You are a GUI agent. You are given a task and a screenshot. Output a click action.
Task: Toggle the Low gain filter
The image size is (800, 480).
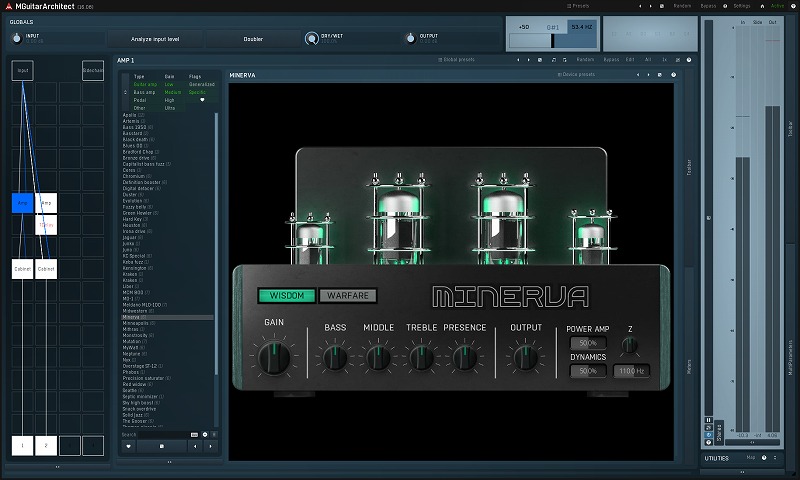coord(169,85)
